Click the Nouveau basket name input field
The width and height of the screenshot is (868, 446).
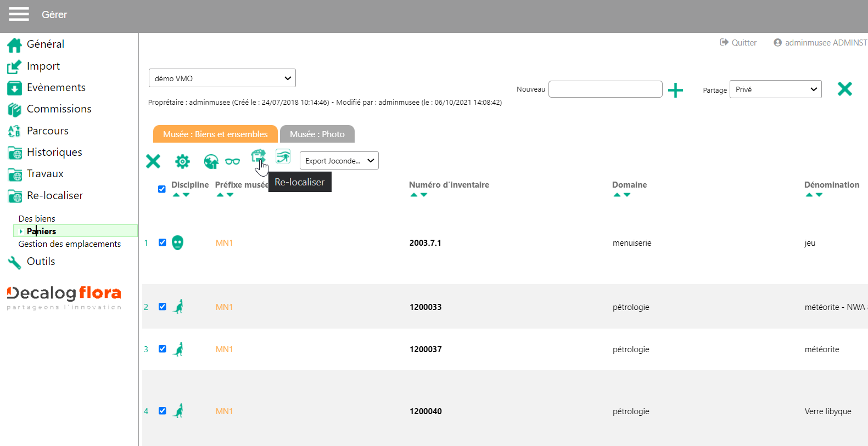point(605,89)
